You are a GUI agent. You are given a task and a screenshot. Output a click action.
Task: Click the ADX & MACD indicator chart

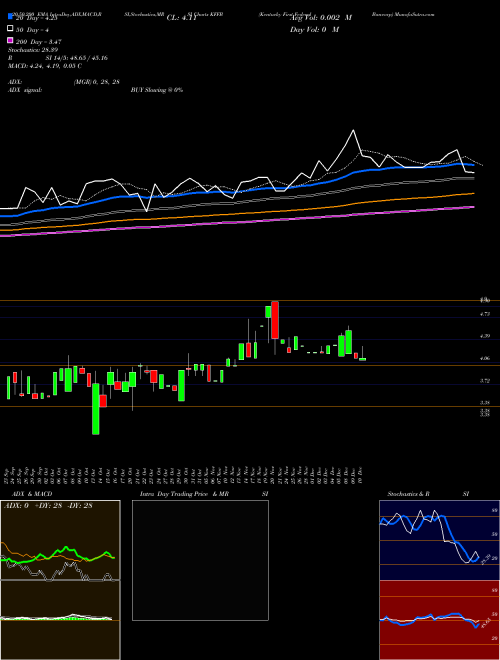pos(60,580)
